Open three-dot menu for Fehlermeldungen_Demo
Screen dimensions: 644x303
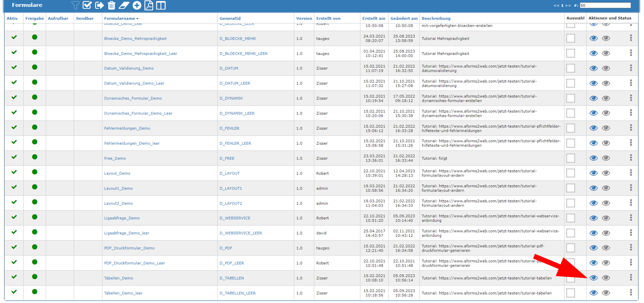click(x=631, y=128)
